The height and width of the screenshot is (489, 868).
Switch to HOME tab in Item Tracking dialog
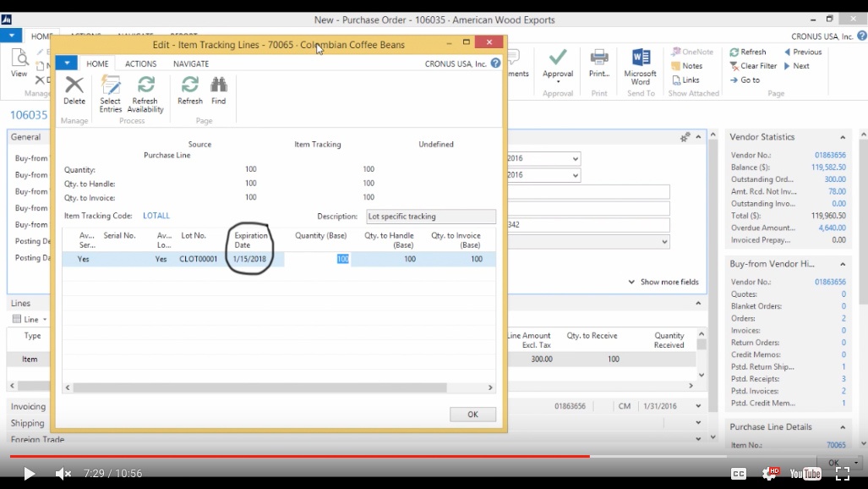(x=97, y=63)
